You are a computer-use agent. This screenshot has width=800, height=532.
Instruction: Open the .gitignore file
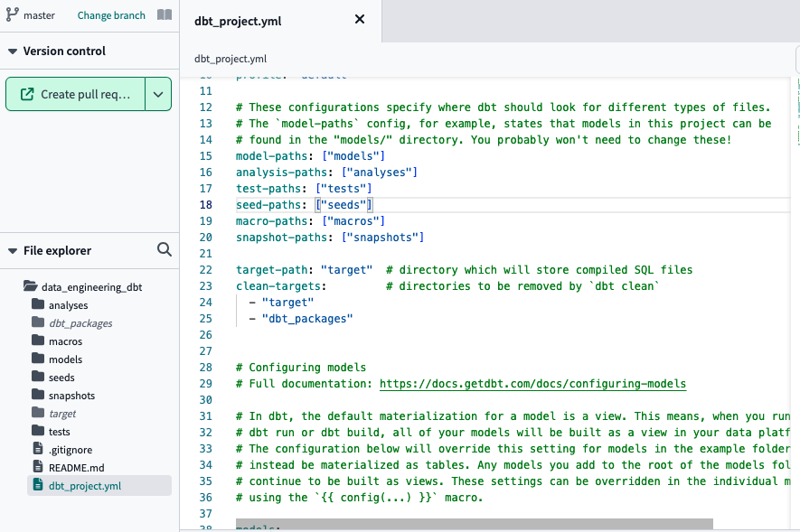71,450
